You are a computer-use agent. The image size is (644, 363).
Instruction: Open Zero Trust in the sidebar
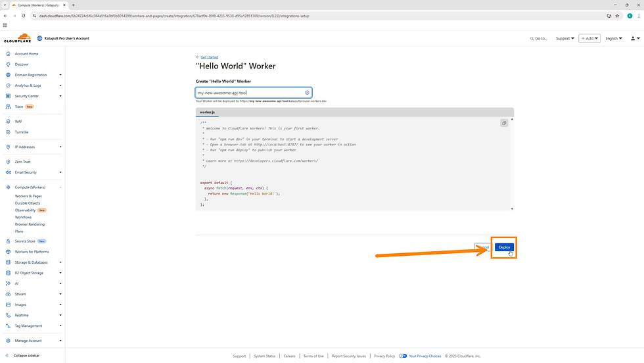point(22,162)
